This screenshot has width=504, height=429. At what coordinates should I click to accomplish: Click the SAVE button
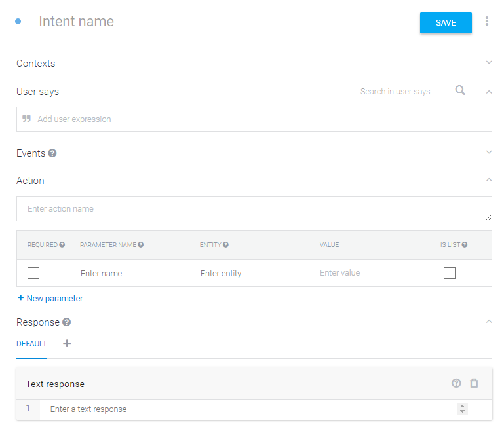coord(446,23)
